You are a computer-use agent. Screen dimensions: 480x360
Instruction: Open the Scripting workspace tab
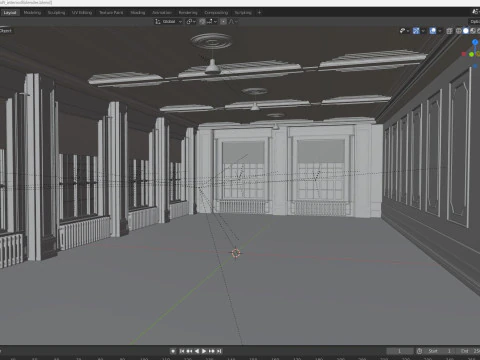click(x=243, y=13)
